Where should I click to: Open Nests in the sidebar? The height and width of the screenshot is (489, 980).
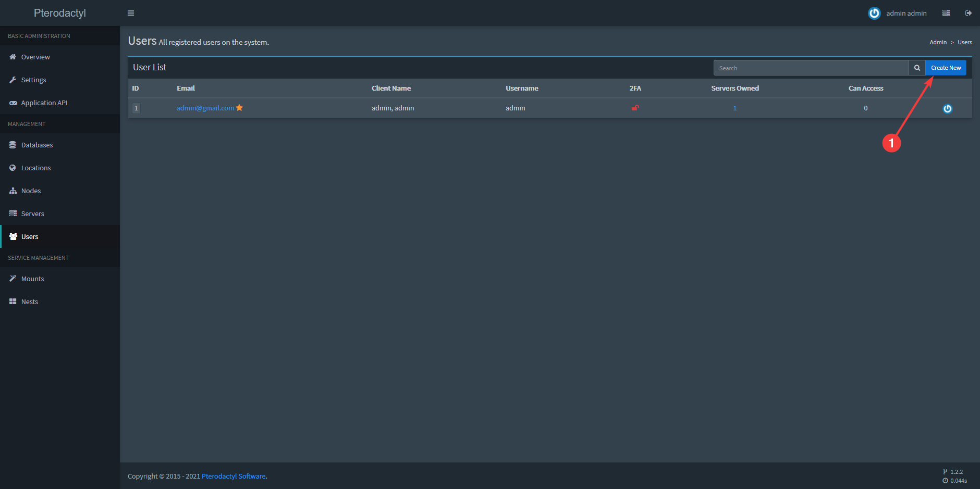(x=60, y=302)
